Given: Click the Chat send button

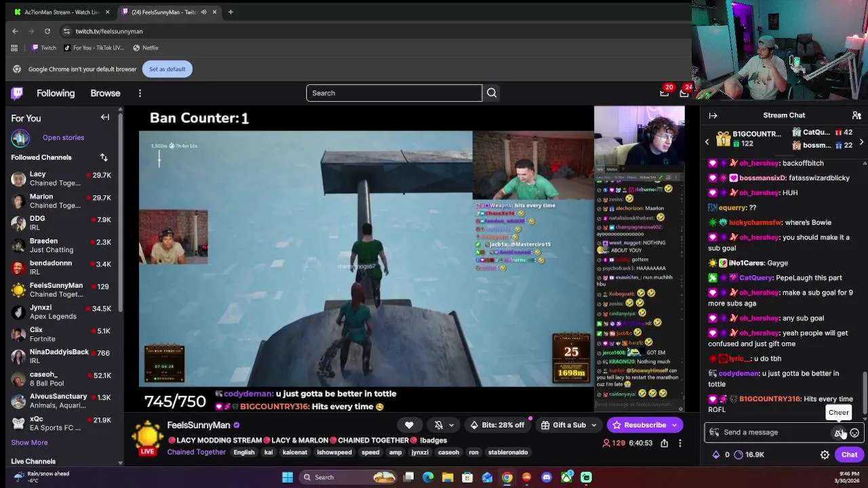Looking at the screenshot, I should point(849,455).
